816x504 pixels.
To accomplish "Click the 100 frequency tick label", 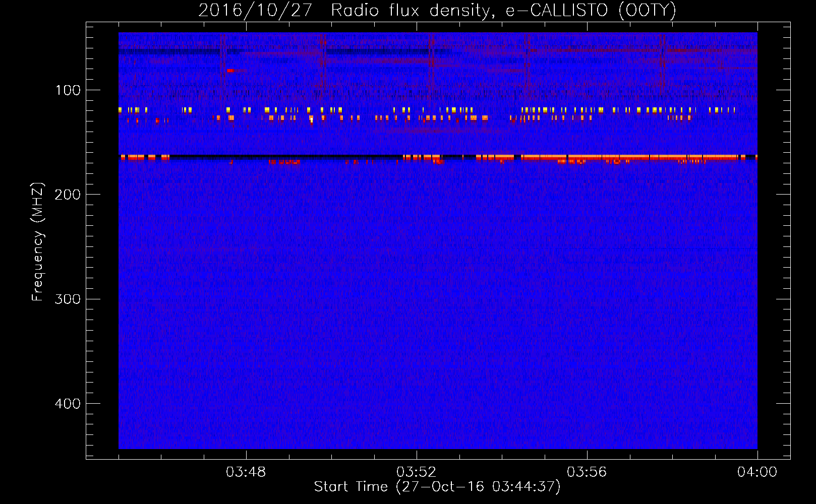I will (68, 90).
